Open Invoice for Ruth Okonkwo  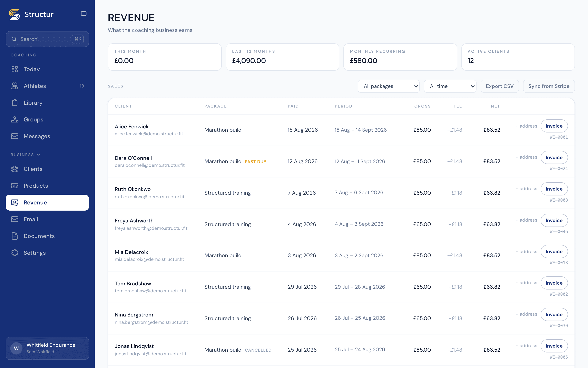[x=554, y=189]
